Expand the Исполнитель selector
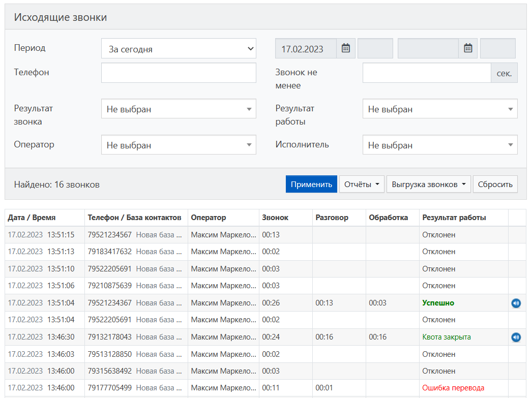The image size is (532, 398). 440,145
